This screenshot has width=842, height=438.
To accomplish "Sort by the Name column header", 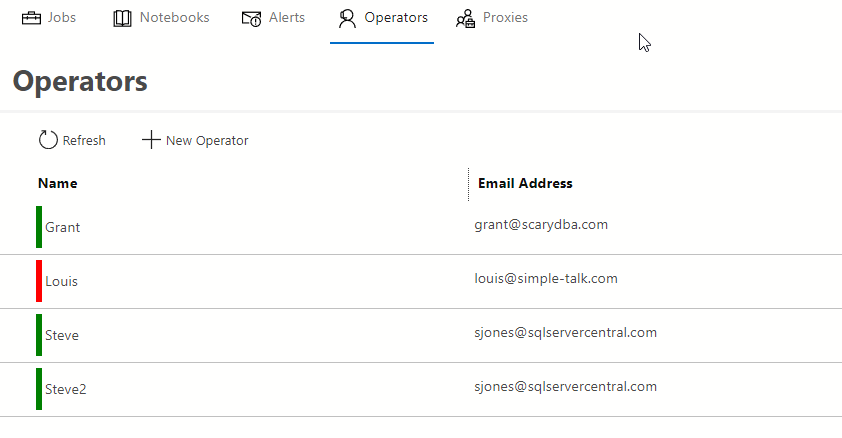I will tap(58, 184).
